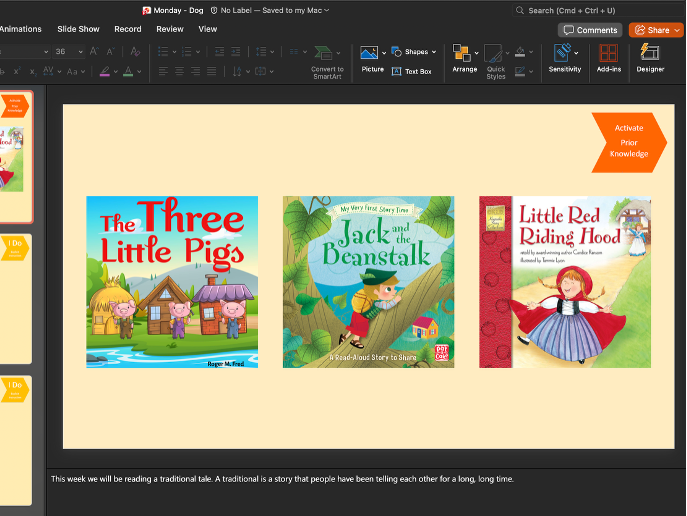
Task: Apply superscript formatting
Action: [x=17, y=71]
